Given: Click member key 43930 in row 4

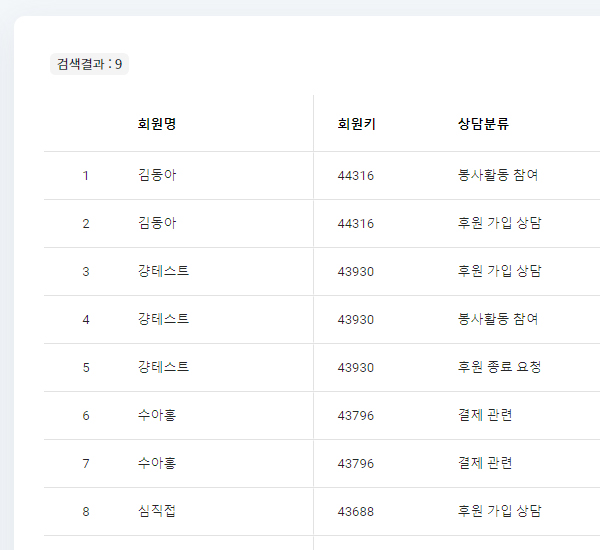Looking at the screenshot, I should (356, 320).
